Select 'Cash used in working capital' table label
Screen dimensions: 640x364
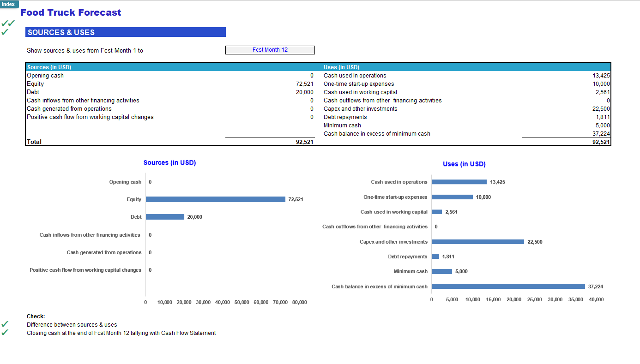pos(360,92)
